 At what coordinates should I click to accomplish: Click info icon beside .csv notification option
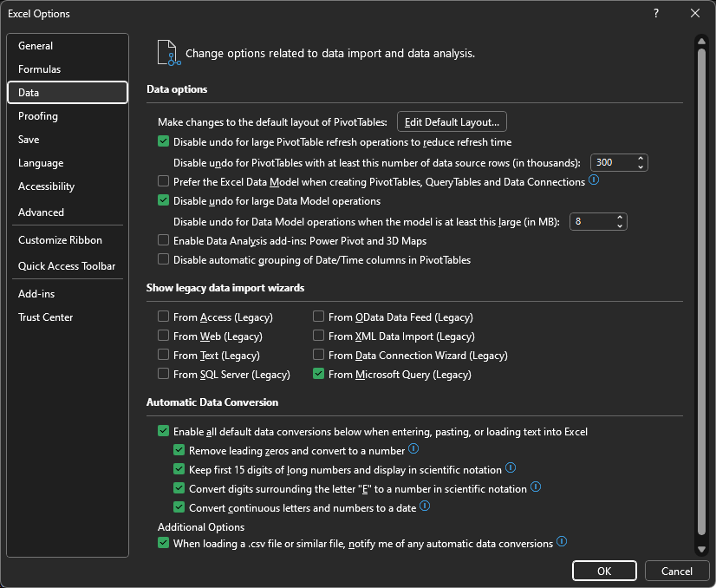click(x=562, y=542)
